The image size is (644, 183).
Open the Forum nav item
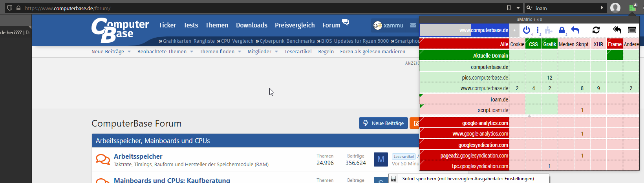coord(331,25)
